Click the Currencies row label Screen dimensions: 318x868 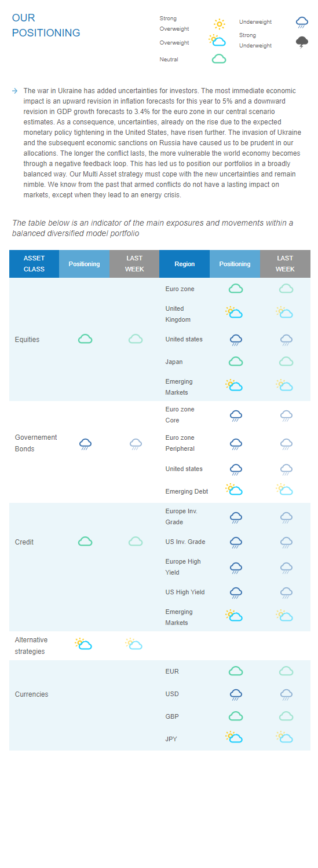pos(32,694)
